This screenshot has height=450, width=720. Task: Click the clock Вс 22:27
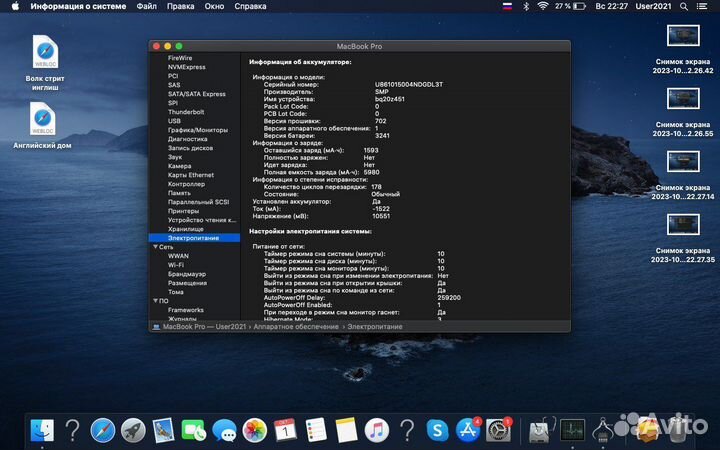611,6
